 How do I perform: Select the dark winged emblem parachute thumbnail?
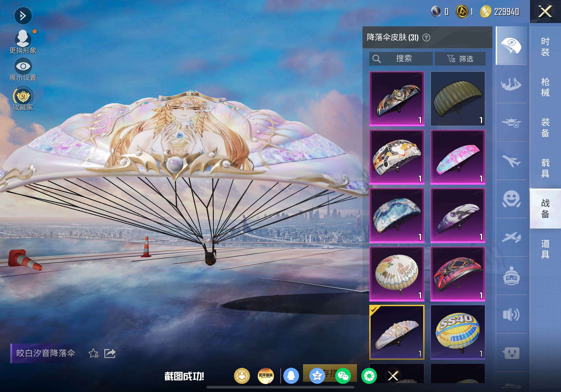point(397,99)
